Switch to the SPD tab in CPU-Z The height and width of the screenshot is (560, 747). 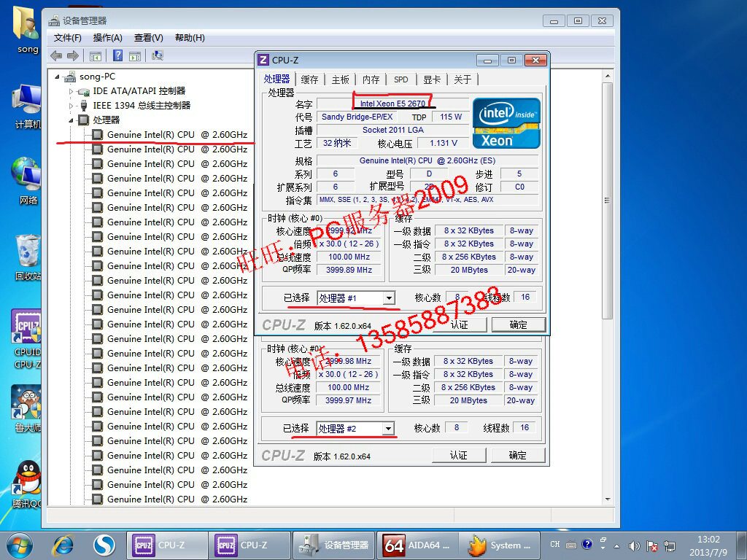[401, 79]
